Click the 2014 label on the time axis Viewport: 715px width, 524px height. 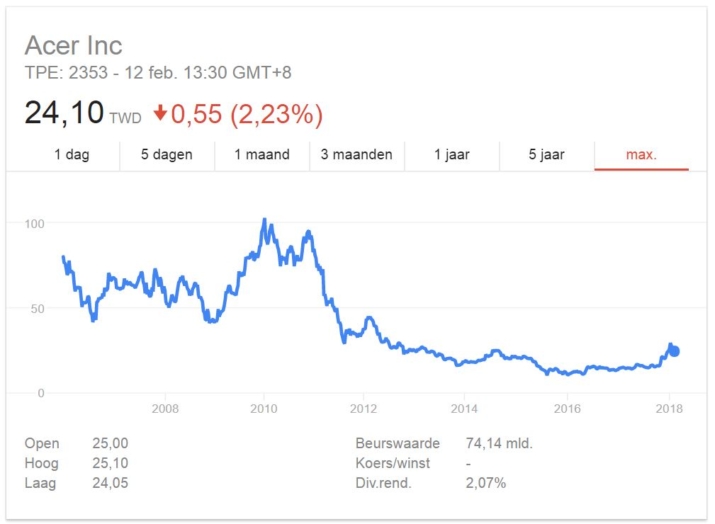[x=464, y=409]
